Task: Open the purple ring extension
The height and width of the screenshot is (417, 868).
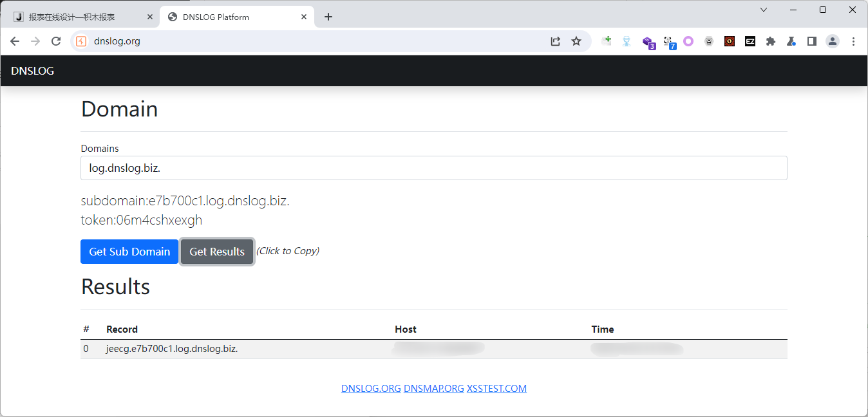Action: 688,41
